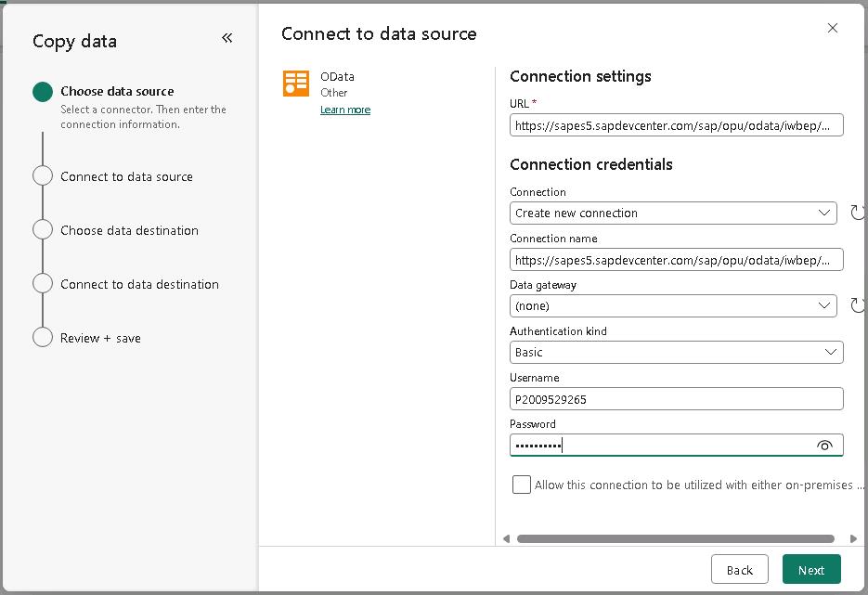Screen dimensions: 868x595
Task: Open the Authentication kind dropdown
Action: [676, 352]
